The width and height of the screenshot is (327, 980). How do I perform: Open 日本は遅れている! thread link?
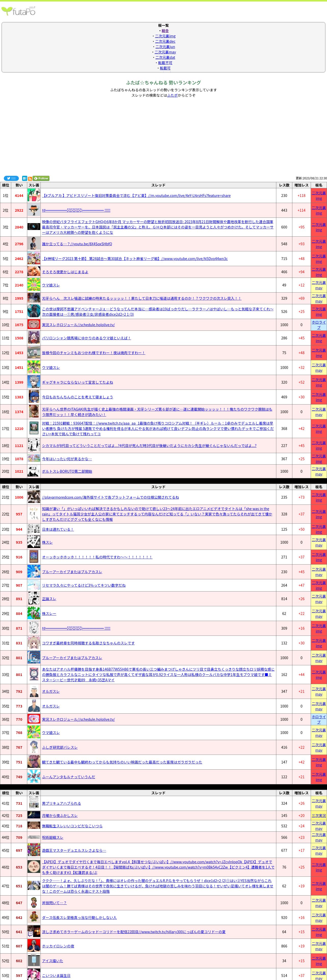(x=58, y=529)
